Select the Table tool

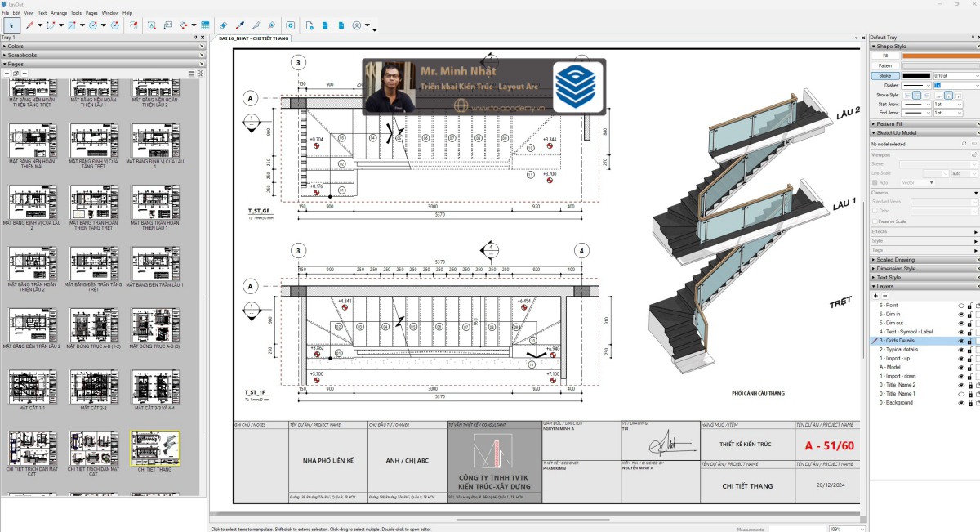[205, 25]
